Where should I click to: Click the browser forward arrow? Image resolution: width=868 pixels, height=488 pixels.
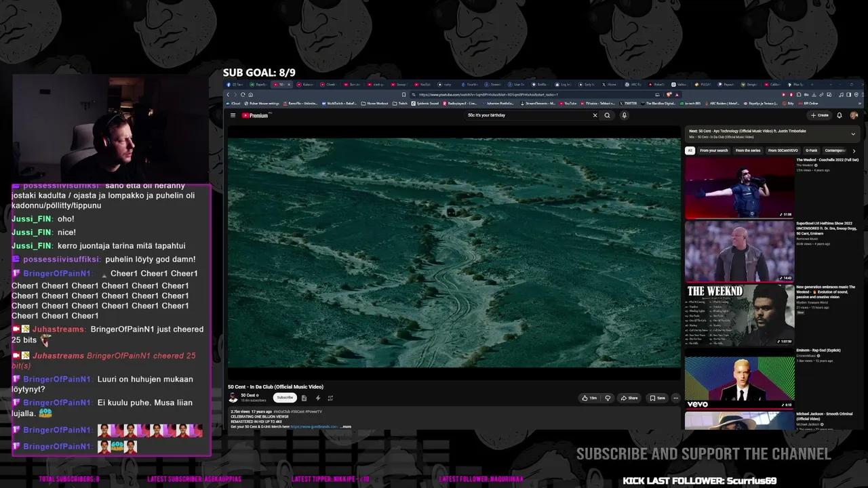click(x=235, y=94)
